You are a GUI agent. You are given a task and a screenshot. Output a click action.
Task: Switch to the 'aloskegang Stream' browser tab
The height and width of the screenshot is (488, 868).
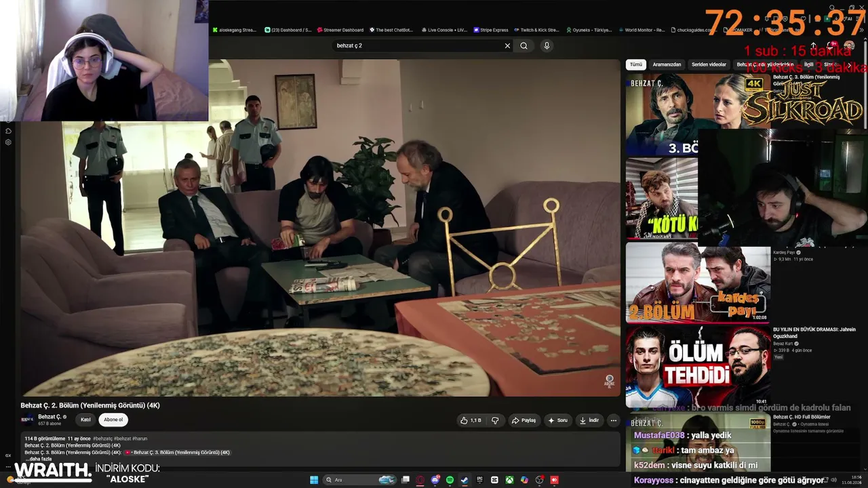click(235, 30)
